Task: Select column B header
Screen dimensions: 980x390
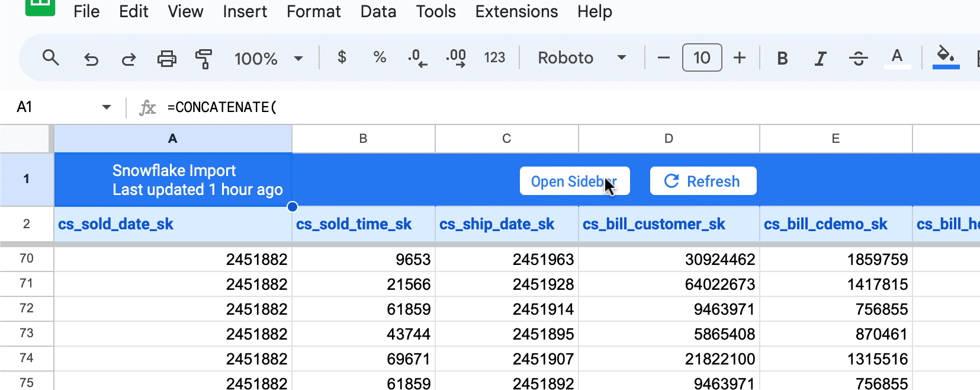Action: click(364, 139)
